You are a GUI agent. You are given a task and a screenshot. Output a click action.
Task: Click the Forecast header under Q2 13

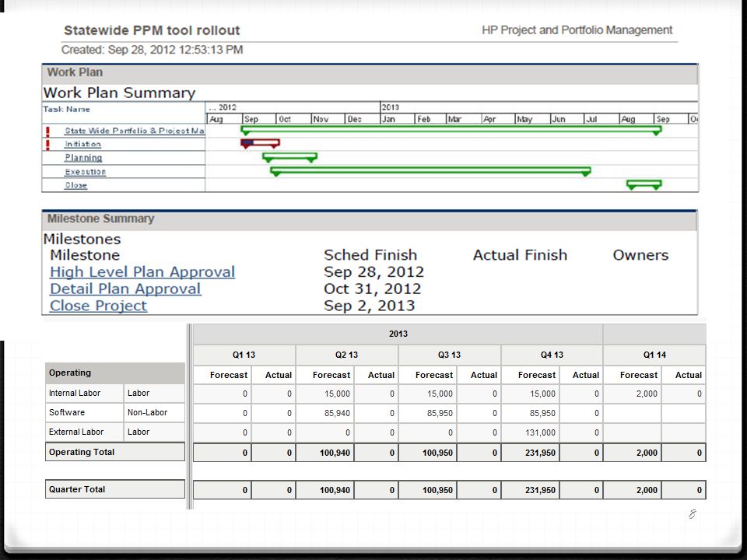click(325, 375)
